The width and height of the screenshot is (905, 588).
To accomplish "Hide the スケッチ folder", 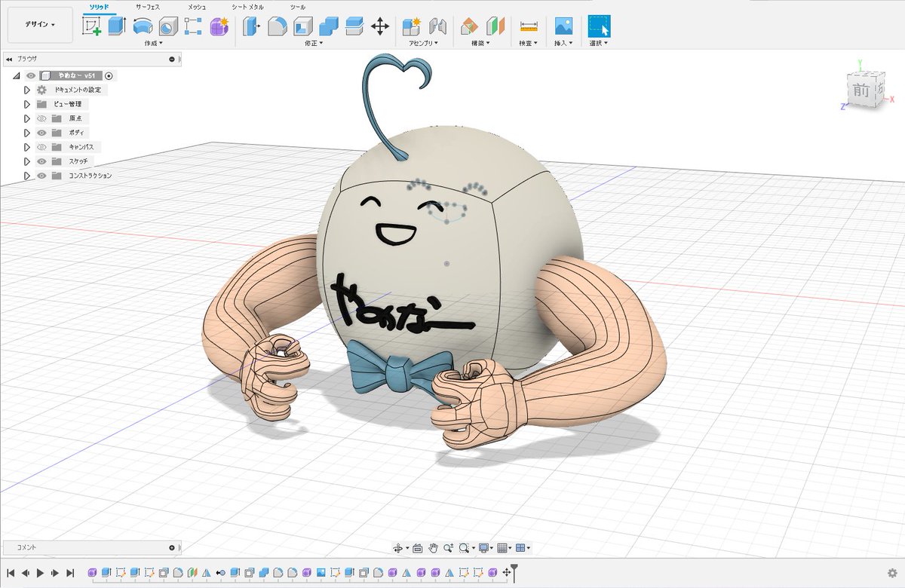I will pyautogui.click(x=42, y=161).
